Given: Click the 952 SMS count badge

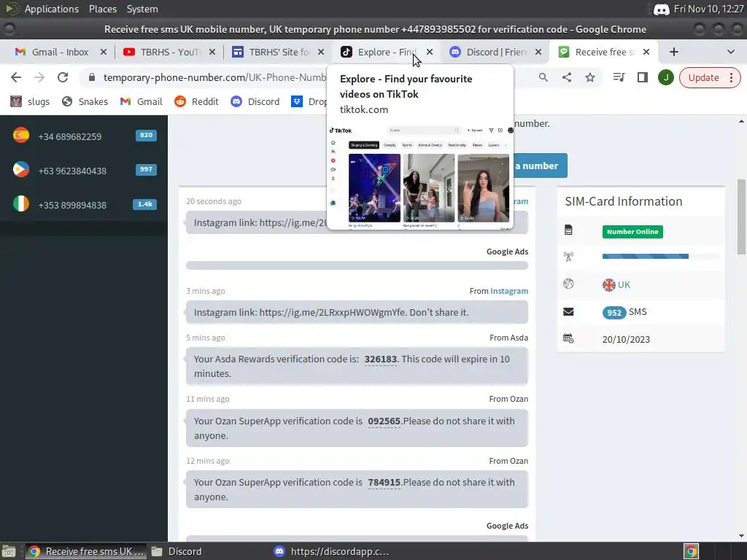Looking at the screenshot, I should [x=614, y=312].
